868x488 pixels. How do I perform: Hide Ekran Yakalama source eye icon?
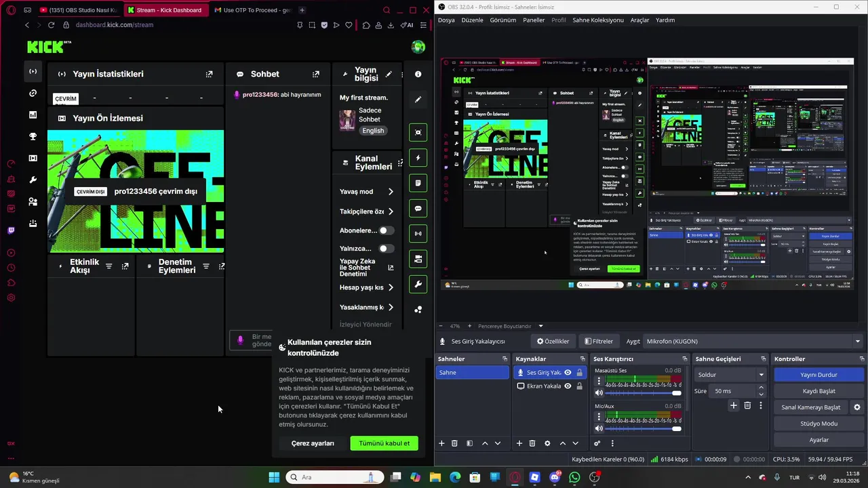tap(568, 386)
